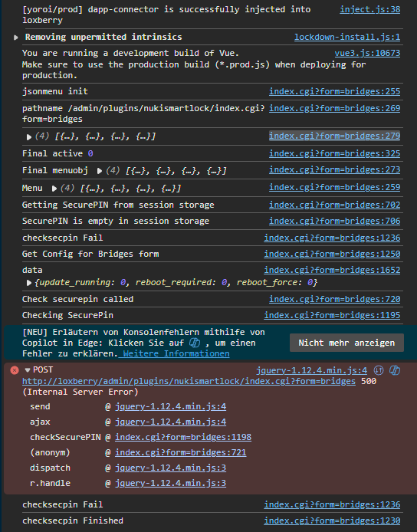Open the 'Weitere Informationen' link
The image size is (417, 532).
coord(176,353)
